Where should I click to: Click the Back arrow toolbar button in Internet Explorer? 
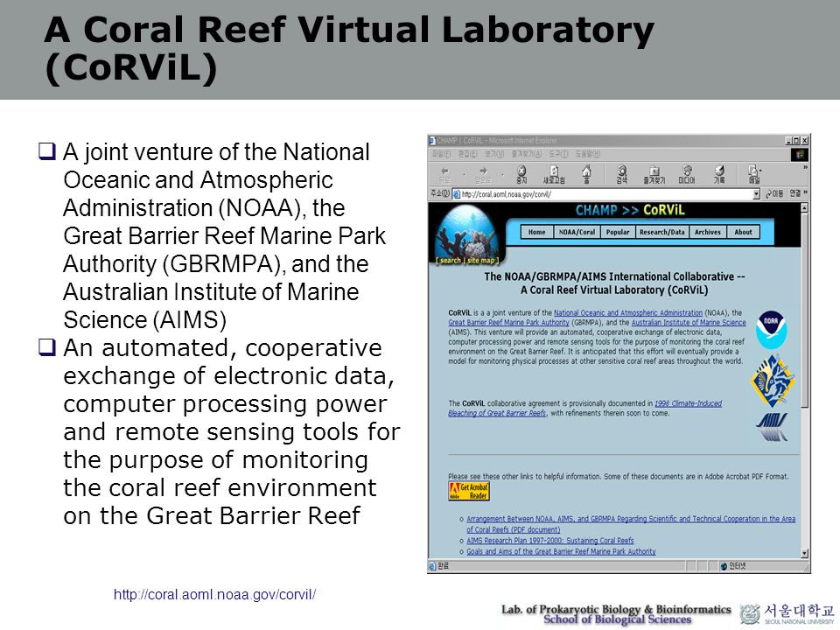444,174
